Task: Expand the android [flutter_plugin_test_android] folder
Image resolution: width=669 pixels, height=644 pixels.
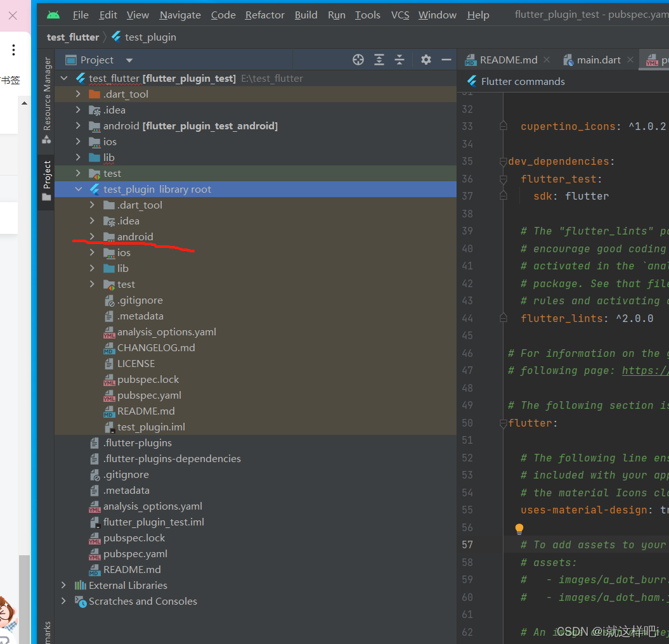Action: pos(78,126)
